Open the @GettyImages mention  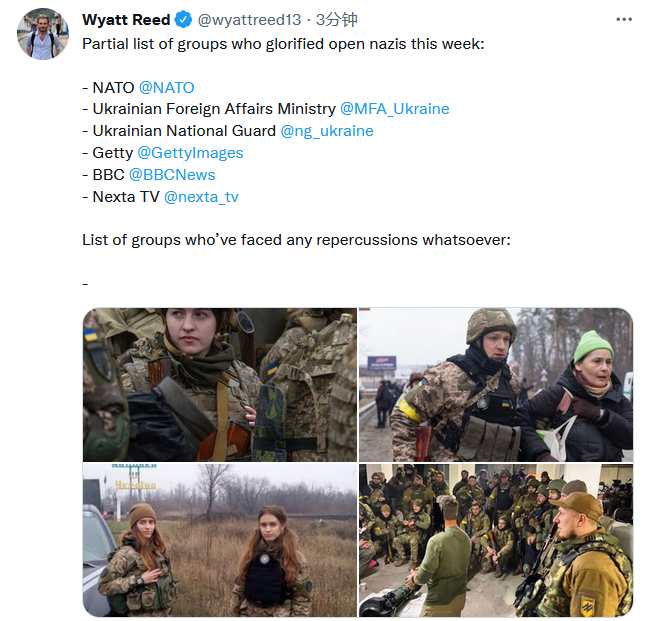pos(190,153)
